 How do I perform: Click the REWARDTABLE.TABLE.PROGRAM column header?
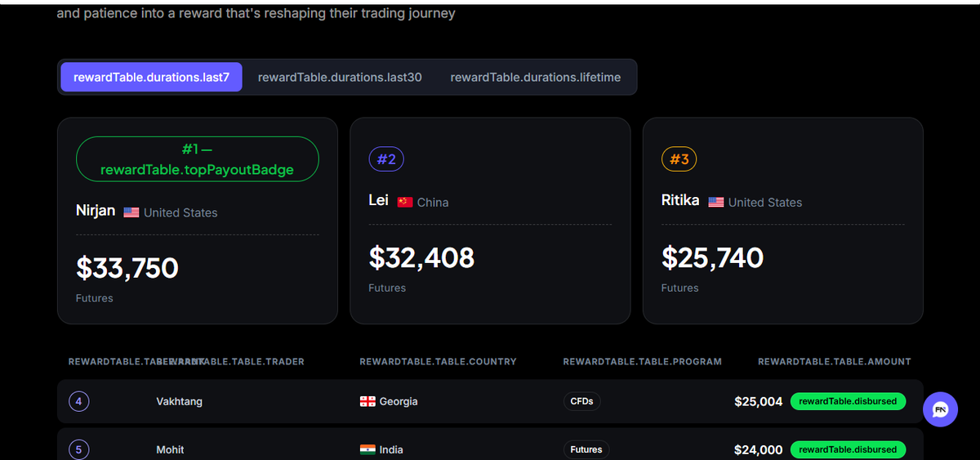click(643, 361)
